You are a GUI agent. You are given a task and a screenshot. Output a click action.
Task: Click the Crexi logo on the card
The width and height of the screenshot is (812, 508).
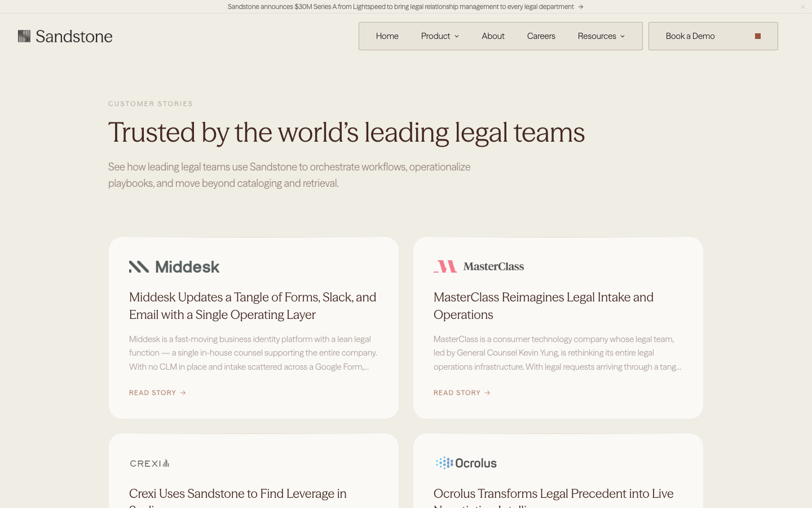(149, 463)
